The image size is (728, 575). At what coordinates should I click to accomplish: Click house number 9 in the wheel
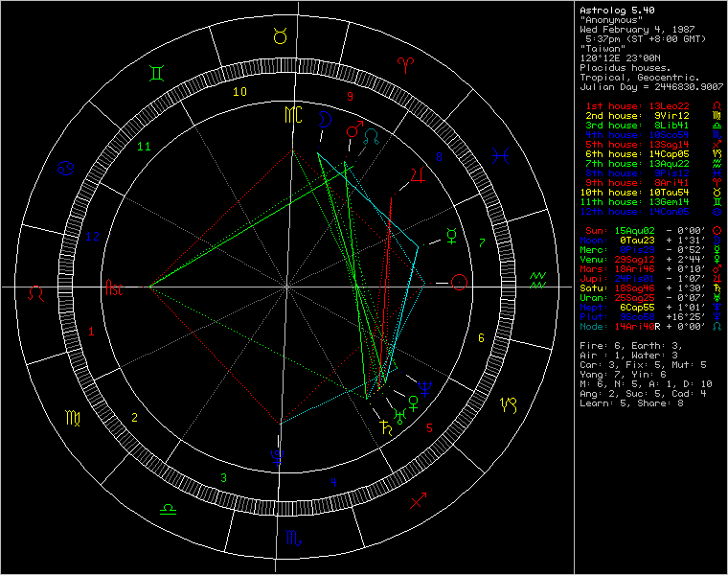coord(350,96)
